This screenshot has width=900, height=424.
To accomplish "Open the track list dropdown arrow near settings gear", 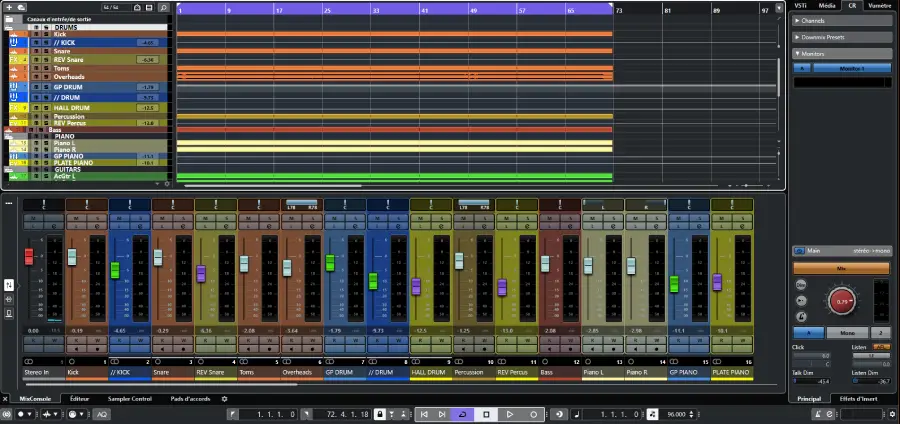I will [157, 184].
